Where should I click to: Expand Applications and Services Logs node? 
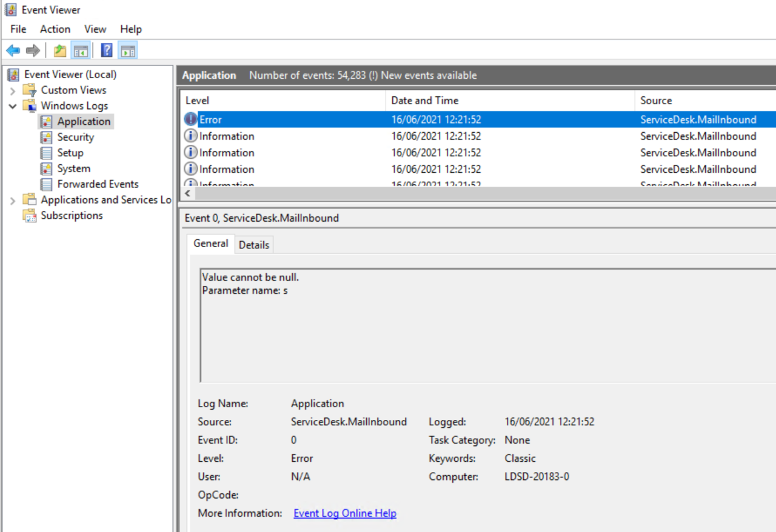tap(13, 201)
